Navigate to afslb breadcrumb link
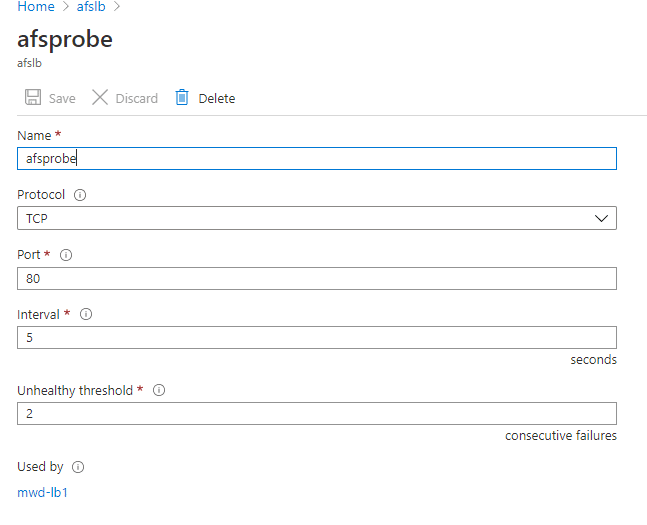Image resolution: width=647 pixels, height=525 pixels. pyautogui.click(x=91, y=7)
